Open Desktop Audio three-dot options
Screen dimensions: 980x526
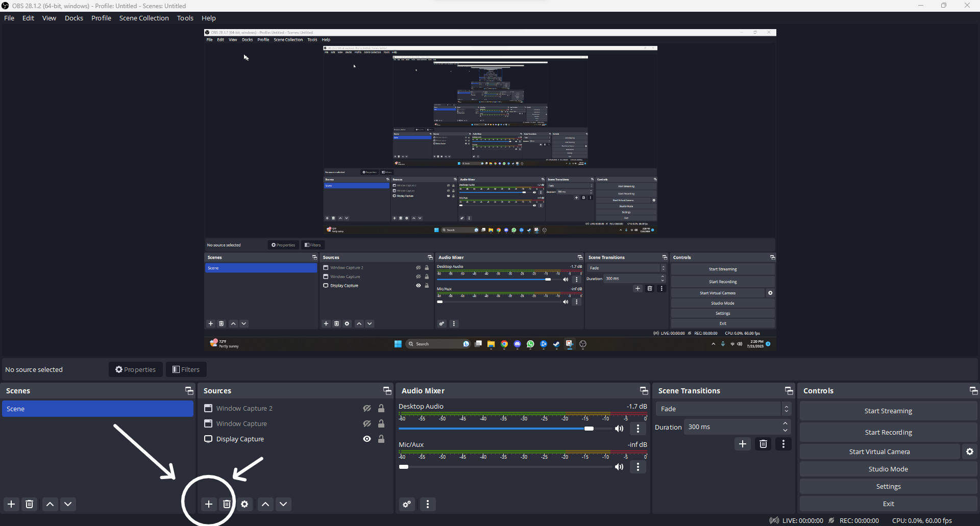638,429
